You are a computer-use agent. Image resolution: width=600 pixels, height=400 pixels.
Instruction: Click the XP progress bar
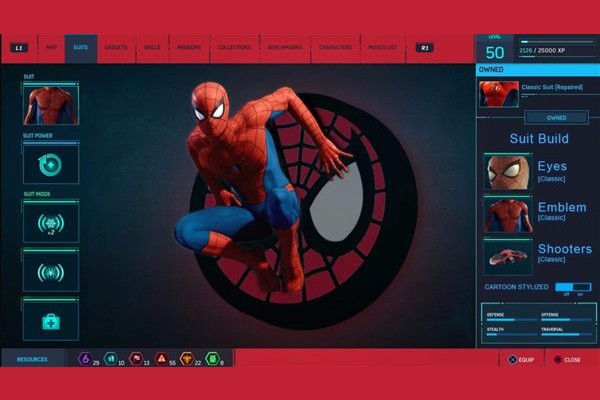click(557, 42)
